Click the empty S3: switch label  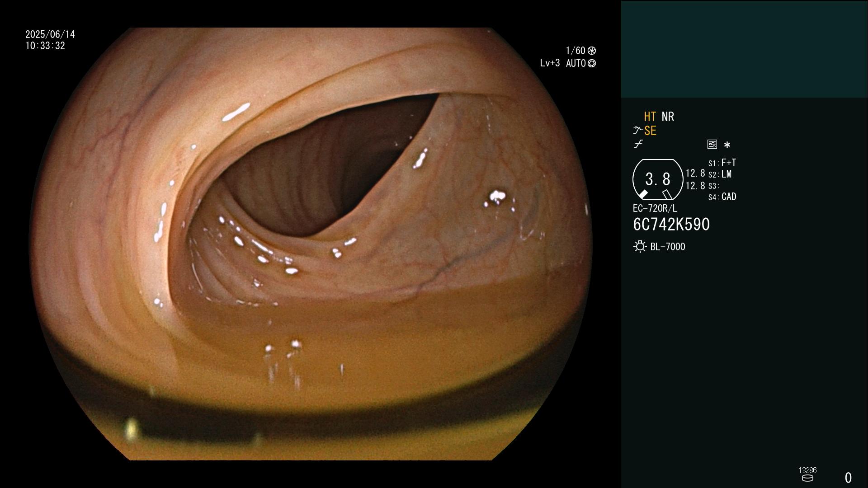(713, 186)
